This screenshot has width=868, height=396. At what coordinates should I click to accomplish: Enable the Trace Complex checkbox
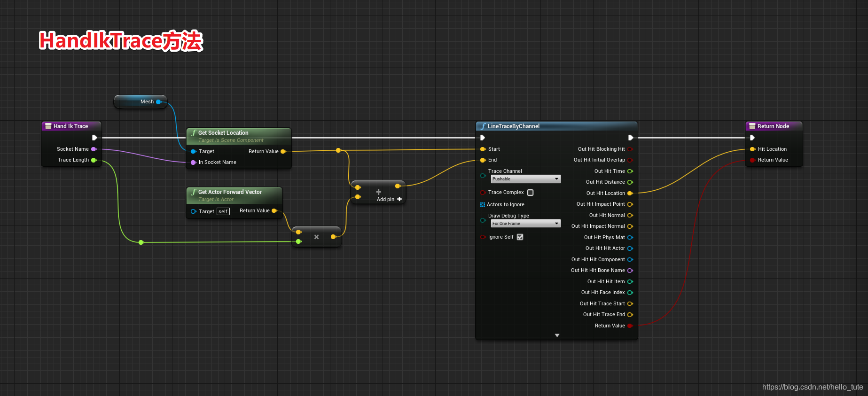531,193
